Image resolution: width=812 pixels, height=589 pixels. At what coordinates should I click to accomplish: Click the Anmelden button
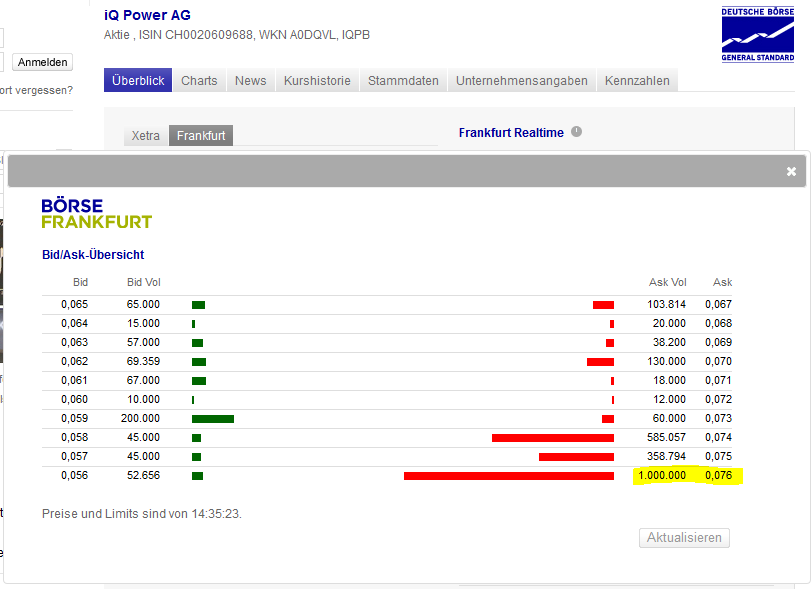coord(42,62)
